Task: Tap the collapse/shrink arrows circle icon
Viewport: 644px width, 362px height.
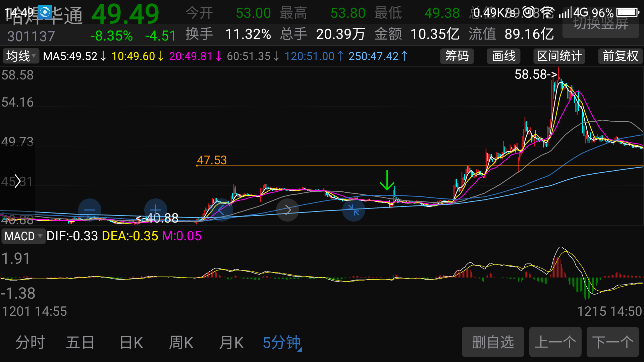Action: (x=354, y=210)
